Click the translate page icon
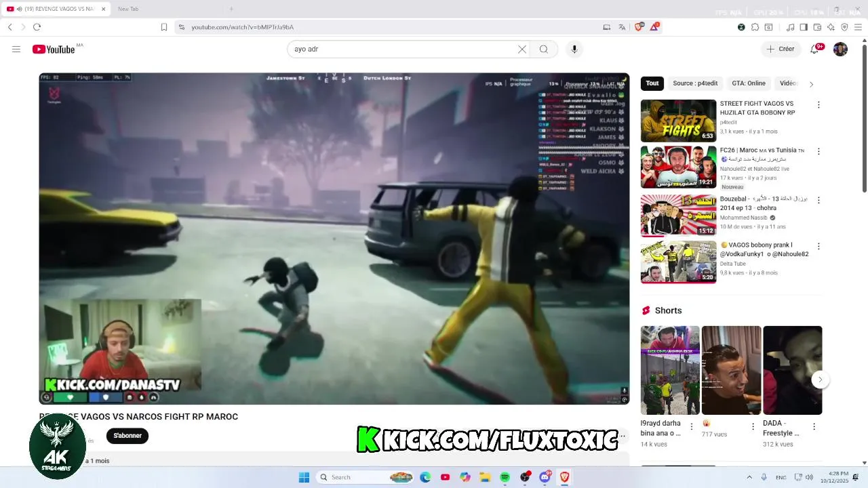868x488 pixels. point(622,27)
